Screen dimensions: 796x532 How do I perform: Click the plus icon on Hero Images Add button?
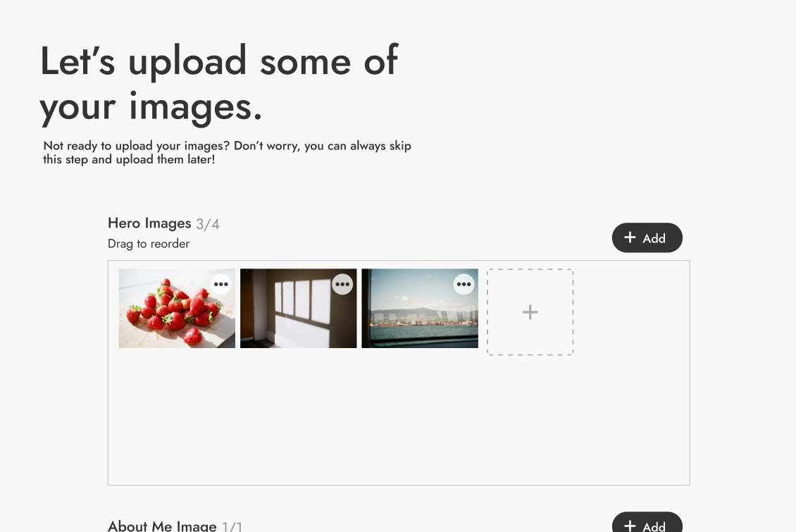click(630, 237)
